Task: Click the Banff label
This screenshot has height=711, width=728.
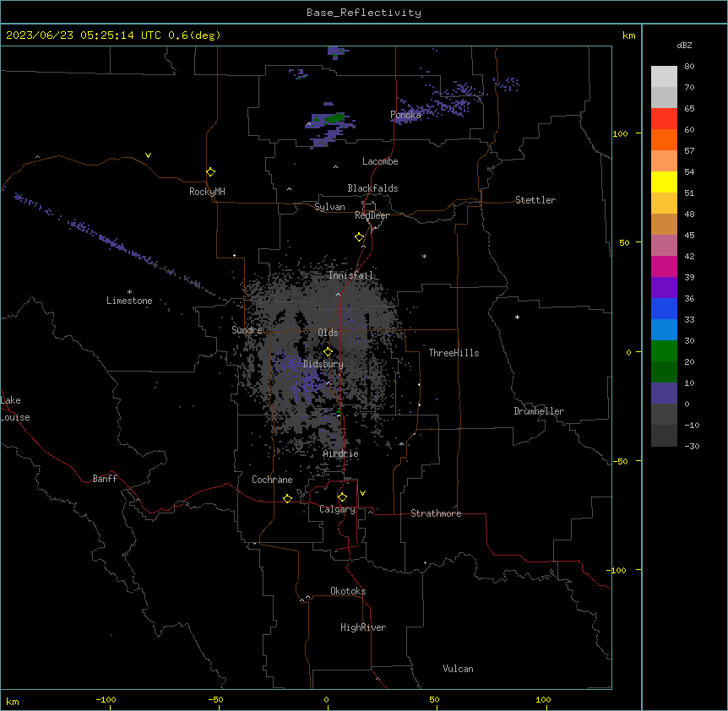Action: point(105,479)
